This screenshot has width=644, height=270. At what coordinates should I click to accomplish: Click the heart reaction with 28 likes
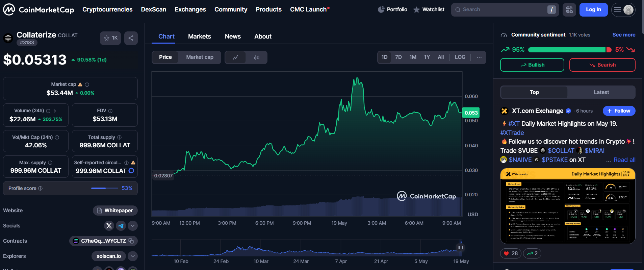coord(511,253)
